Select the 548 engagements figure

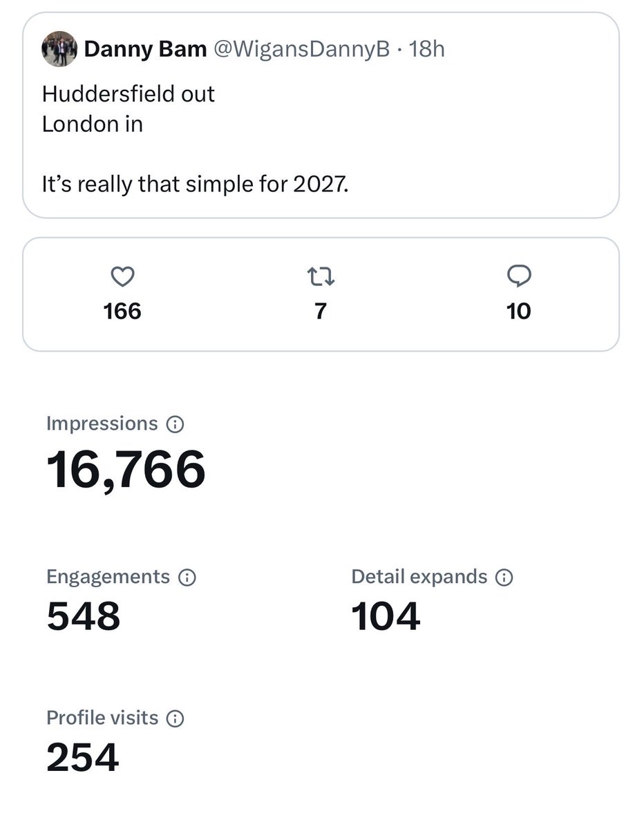point(84,616)
